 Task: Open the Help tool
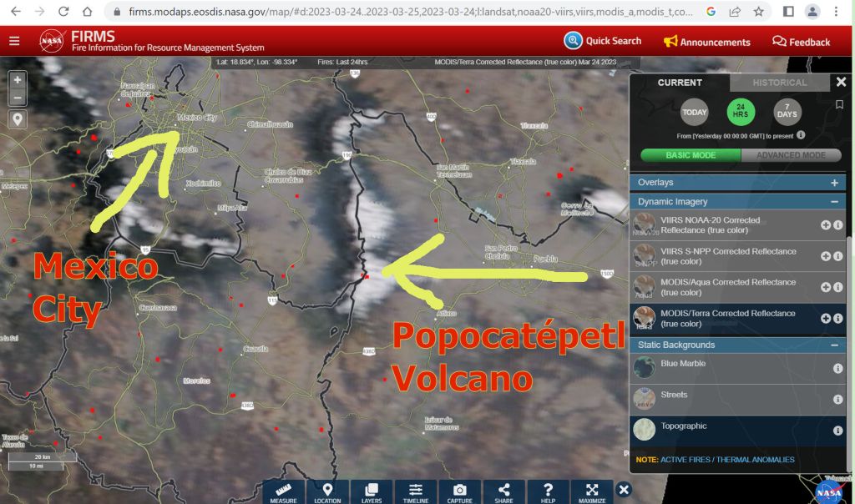coord(548,491)
